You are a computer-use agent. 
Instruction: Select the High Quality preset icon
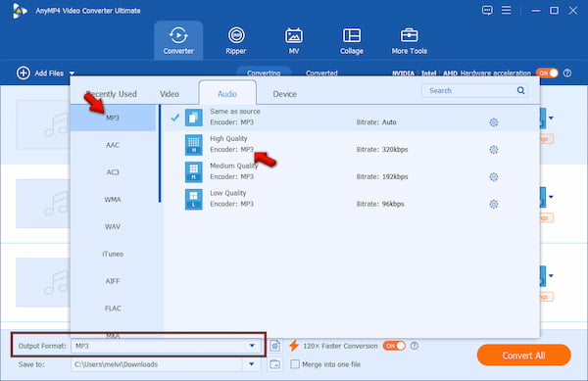(193, 145)
